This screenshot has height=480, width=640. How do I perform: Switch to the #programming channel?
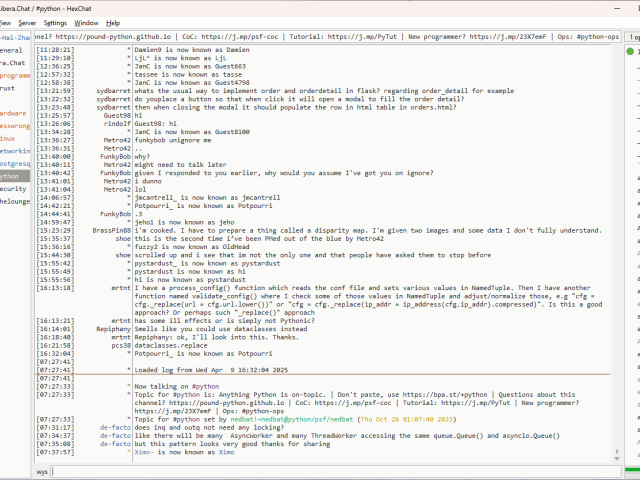coord(14,75)
